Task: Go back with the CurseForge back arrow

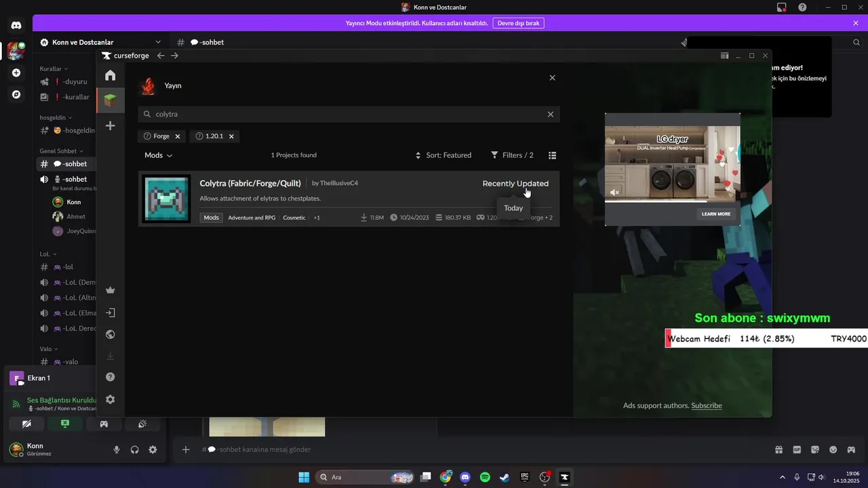Action: [x=161, y=56]
